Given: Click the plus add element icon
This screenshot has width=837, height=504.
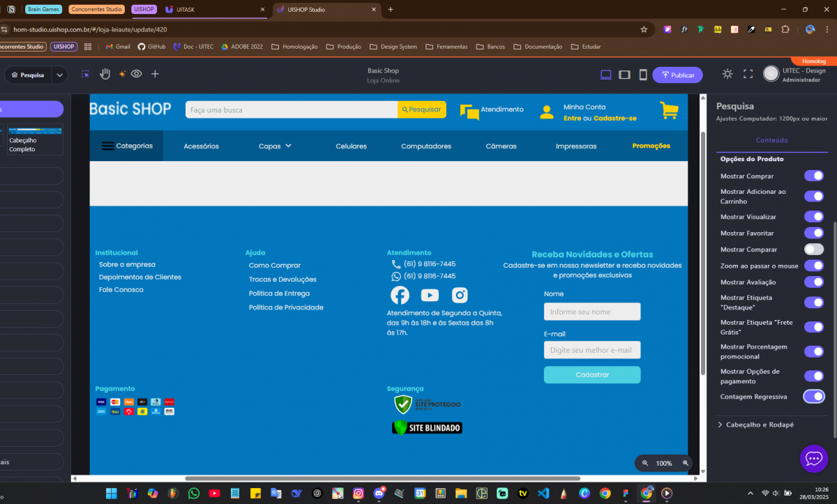Looking at the screenshot, I should tap(155, 74).
